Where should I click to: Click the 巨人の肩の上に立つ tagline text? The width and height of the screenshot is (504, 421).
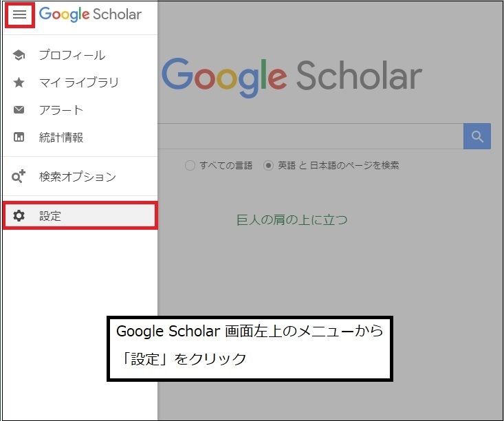[x=292, y=220]
